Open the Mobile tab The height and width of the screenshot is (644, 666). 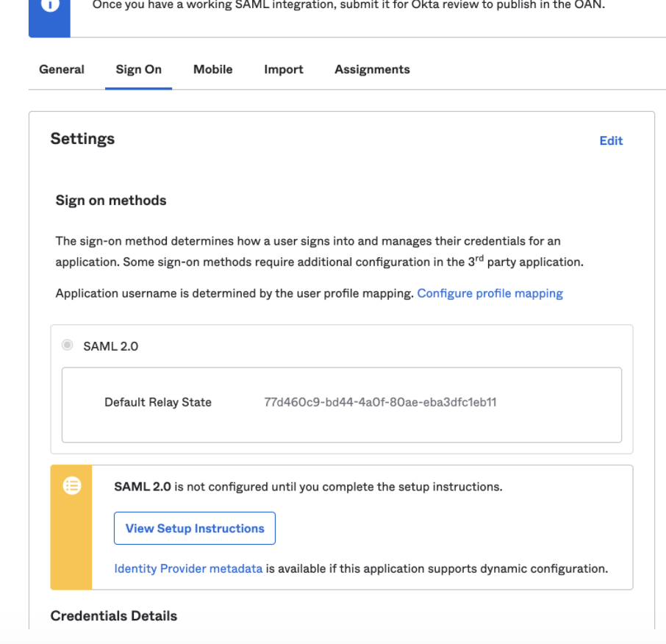[212, 69]
